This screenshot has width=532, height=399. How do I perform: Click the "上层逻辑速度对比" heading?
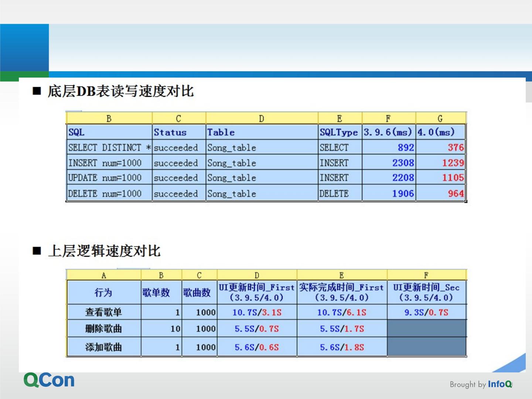[104, 251]
